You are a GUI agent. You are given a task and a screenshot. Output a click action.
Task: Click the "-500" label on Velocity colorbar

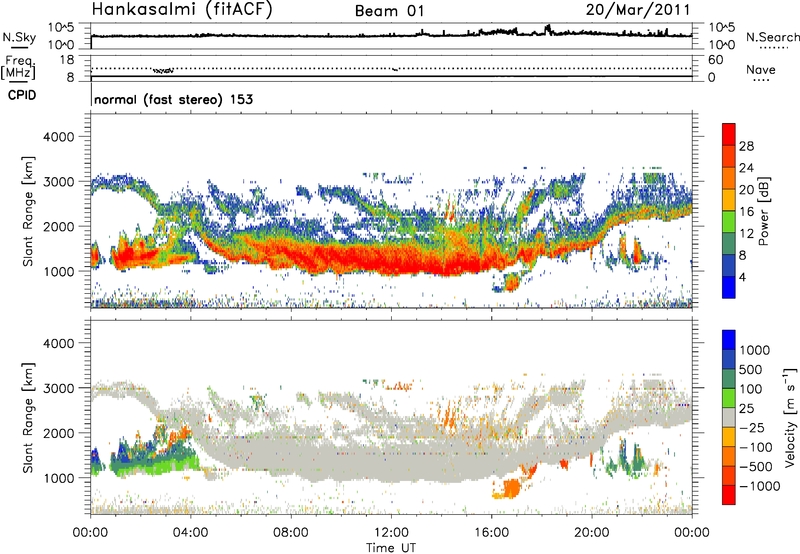click(x=756, y=467)
